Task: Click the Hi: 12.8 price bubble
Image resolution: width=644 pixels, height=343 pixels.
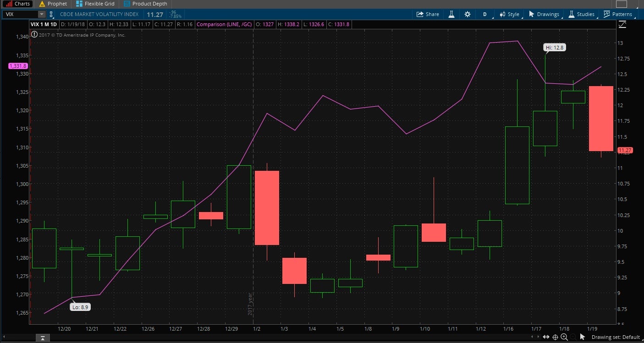Action: [555, 47]
